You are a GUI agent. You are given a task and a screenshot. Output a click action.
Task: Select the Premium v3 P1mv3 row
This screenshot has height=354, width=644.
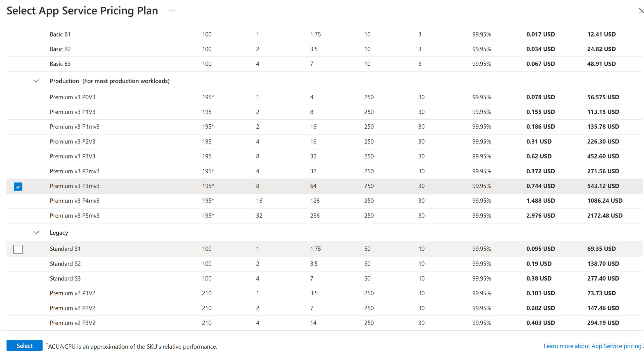pyautogui.click(x=74, y=127)
